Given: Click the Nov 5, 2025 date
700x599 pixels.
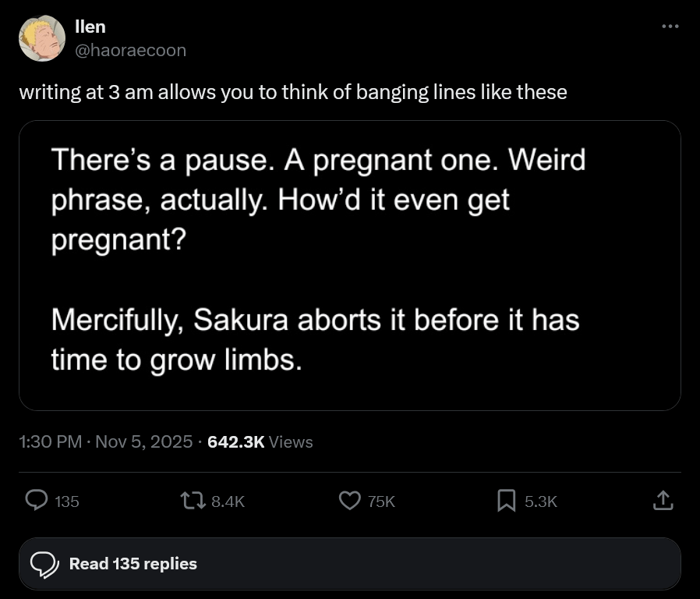Looking at the screenshot, I should coord(146,441).
